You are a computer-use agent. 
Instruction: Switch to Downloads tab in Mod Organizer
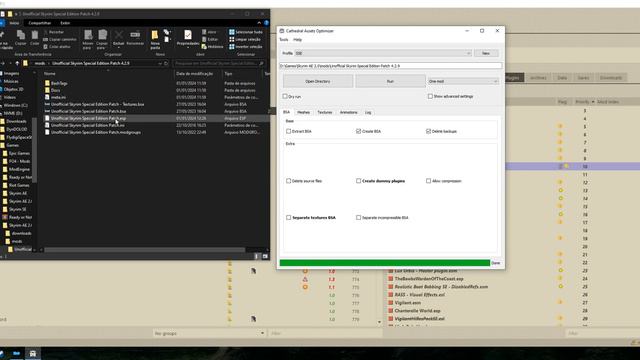tap(610, 78)
